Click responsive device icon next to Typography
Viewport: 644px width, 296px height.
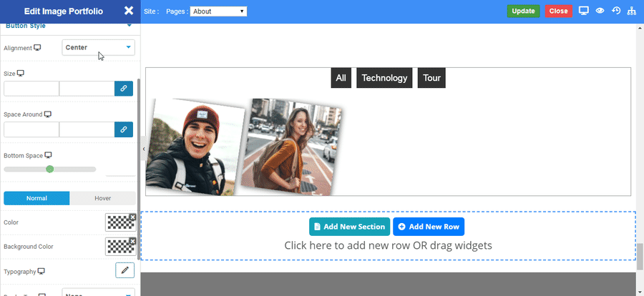(x=41, y=272)
